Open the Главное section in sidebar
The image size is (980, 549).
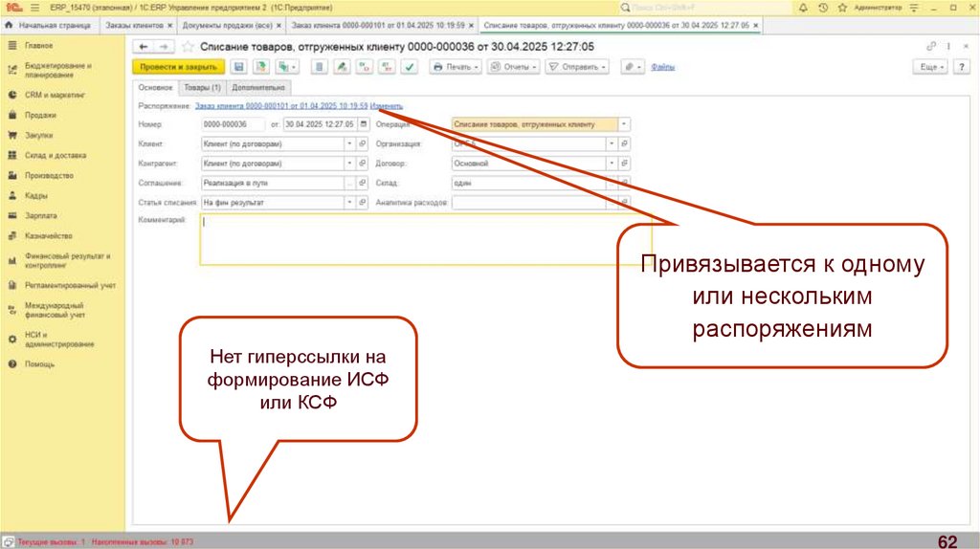(x=38, y=46)
